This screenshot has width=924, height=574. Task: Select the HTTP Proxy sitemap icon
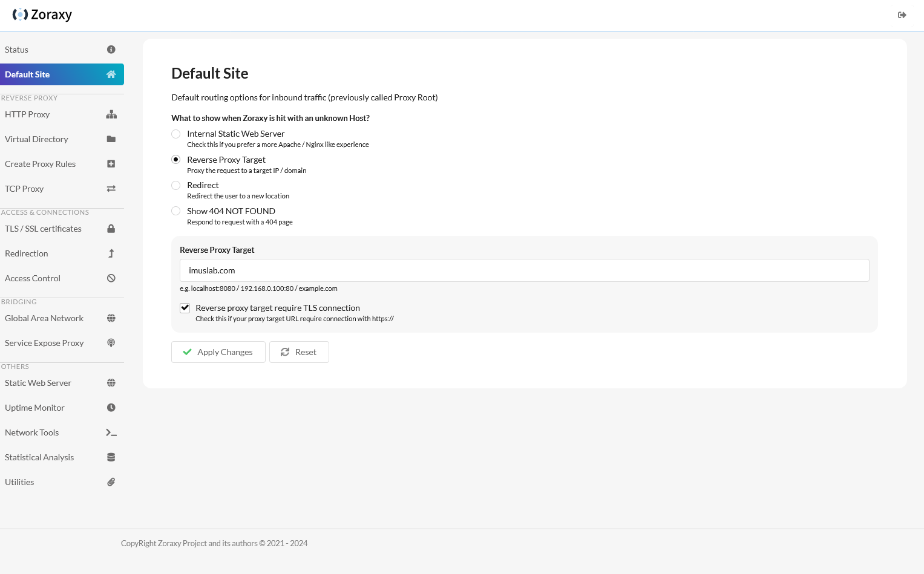[x=111, y=114]
